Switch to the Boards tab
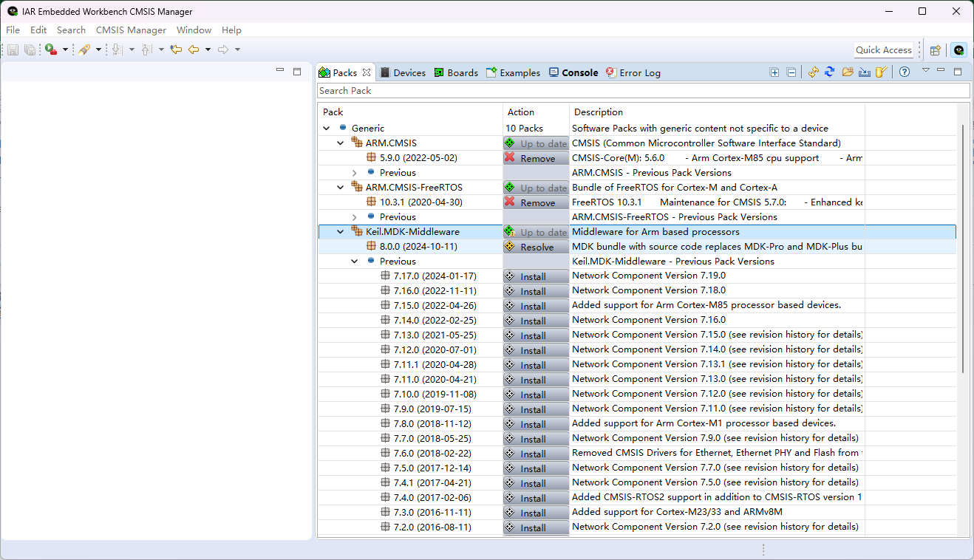The image size is (974, 560). pos(456,72)
